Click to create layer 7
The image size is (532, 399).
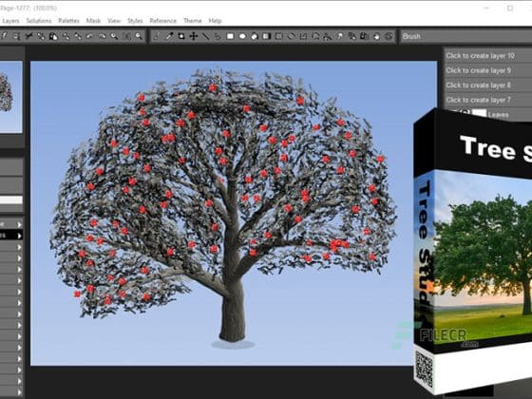[x=488, y=100]
